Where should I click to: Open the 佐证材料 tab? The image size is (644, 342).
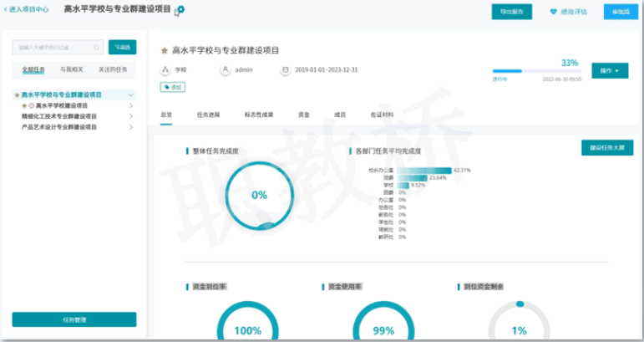click(x=382, y=115)
